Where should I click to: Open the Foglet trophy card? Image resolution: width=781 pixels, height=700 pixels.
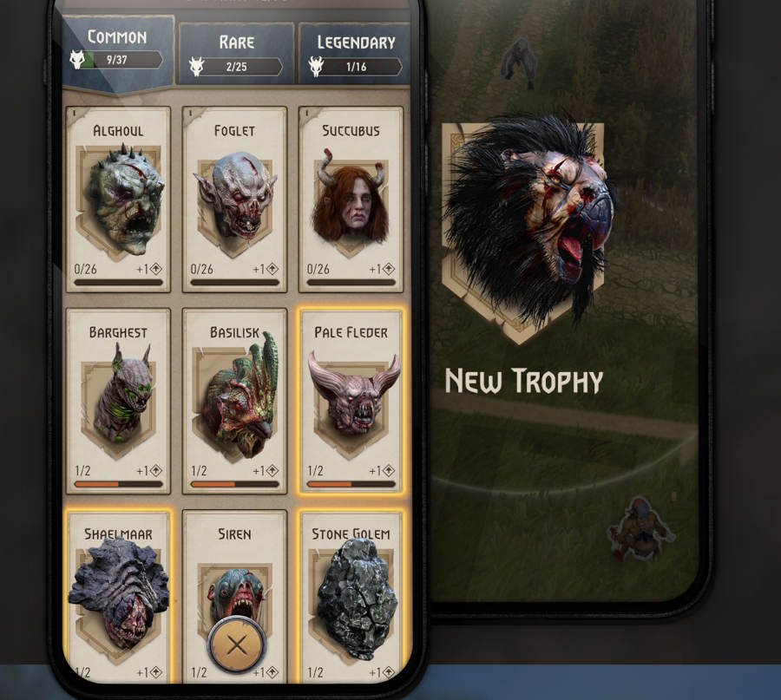[x=234, y=200]
